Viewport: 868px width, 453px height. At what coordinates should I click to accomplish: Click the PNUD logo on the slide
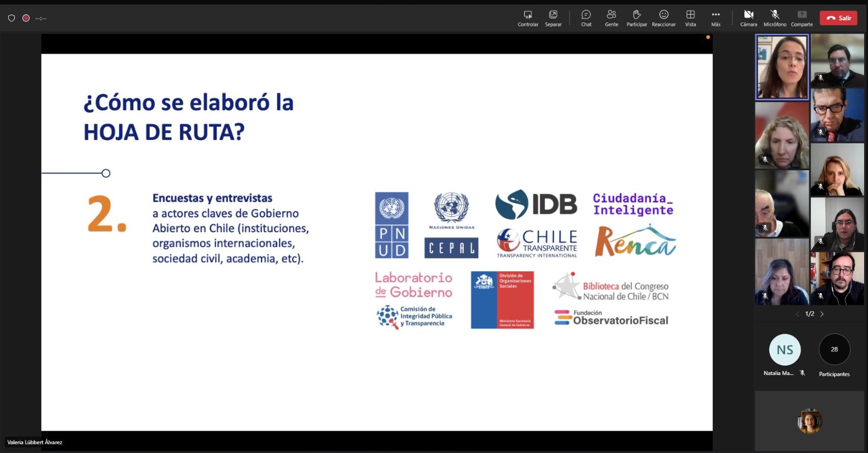(391, 225)
